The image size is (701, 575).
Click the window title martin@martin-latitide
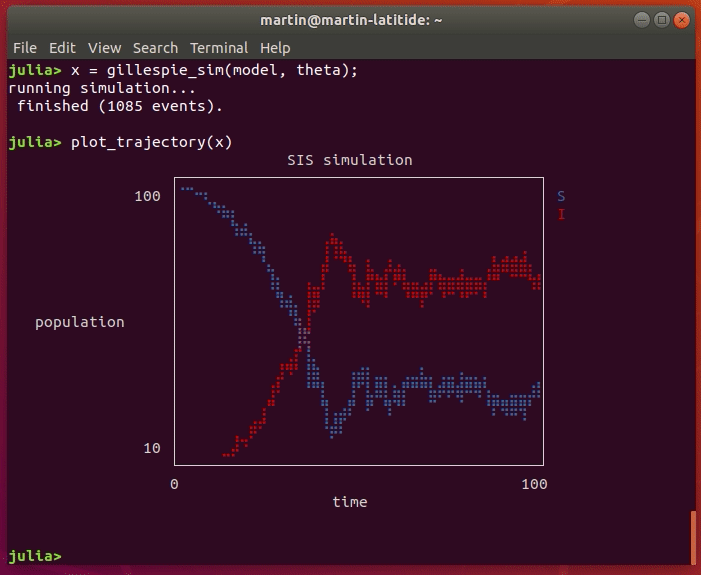click(351, 20)
